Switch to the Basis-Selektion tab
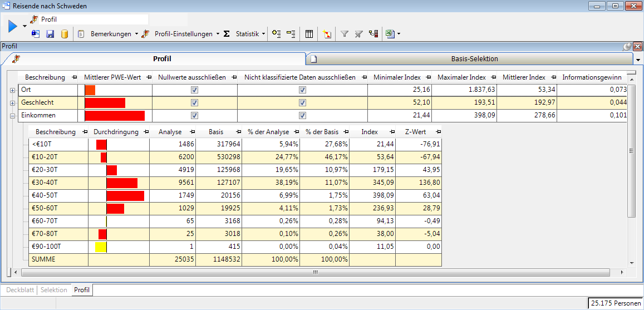The width and height of the screenshot is (644, 310). click(474, 58)
